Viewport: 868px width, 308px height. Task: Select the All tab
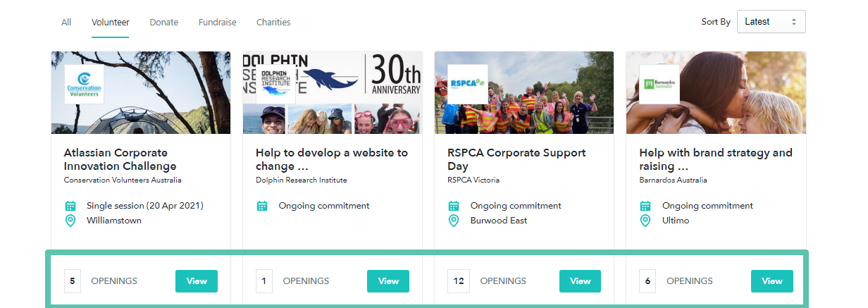point(66,22)
